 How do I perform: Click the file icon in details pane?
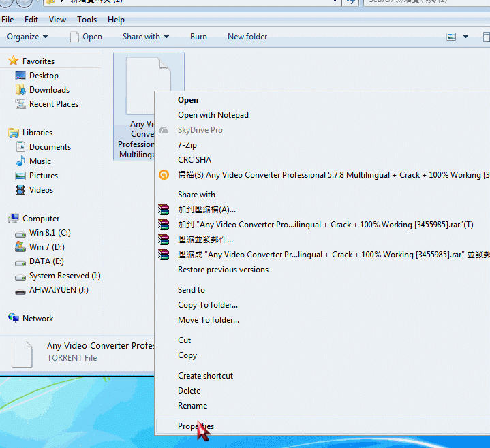pyautogui.click(x=22, y=354)
